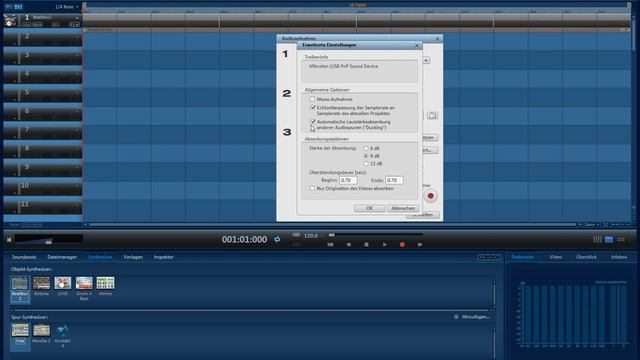Click the folder icon in Audioaufnahme window

coord(432,116)
